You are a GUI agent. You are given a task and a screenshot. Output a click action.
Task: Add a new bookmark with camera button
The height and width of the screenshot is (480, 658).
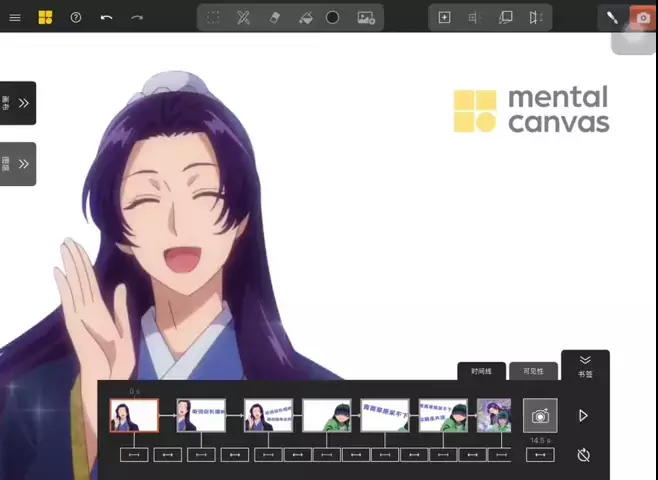[540, 415]
